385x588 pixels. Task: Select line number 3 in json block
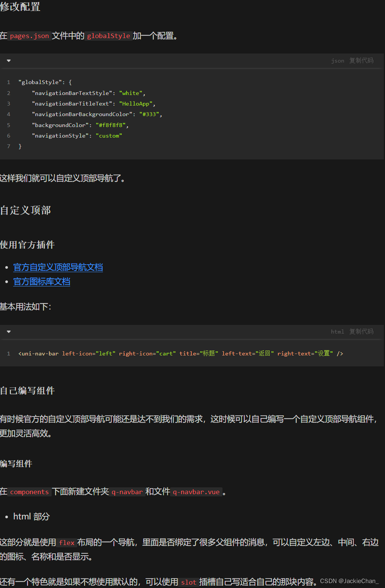tap(8, 103)
